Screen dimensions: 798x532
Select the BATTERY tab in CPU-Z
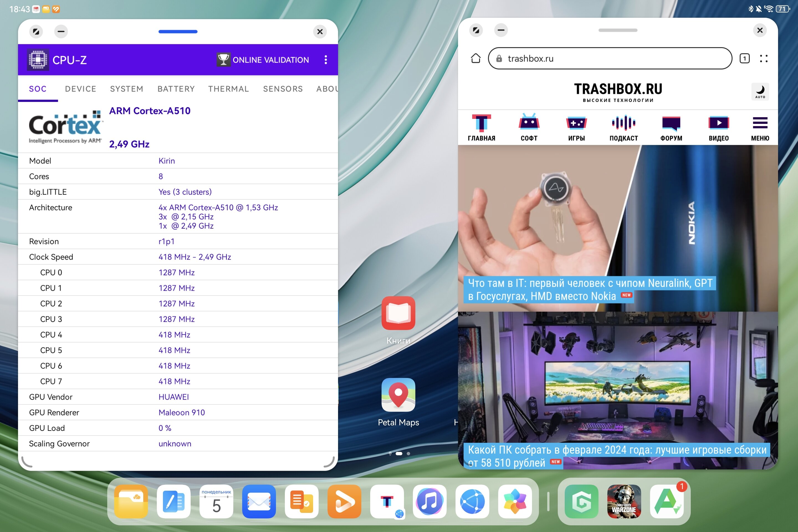tap(176, 89)
